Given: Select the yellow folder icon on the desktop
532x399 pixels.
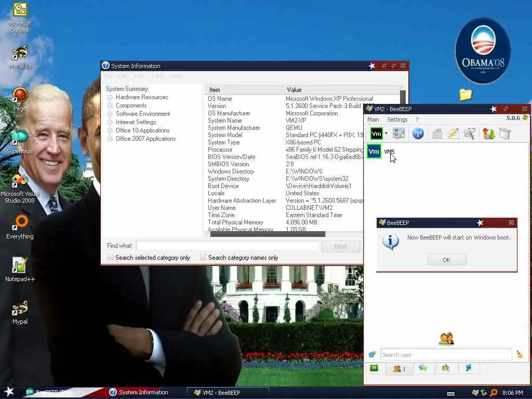Looking at the screenshot, I should [x=466, y=95].
